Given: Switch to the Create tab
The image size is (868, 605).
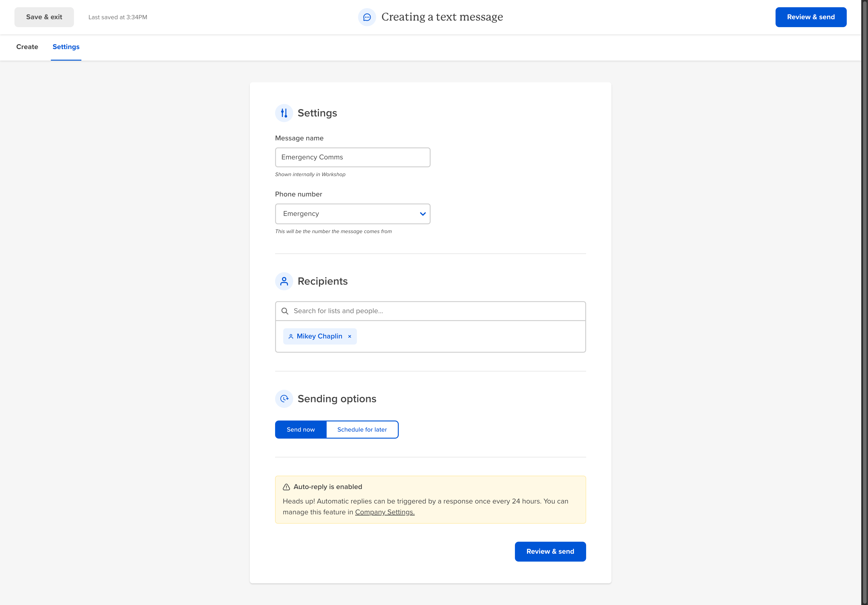Looking at the screenshot, I should (27, 47).
